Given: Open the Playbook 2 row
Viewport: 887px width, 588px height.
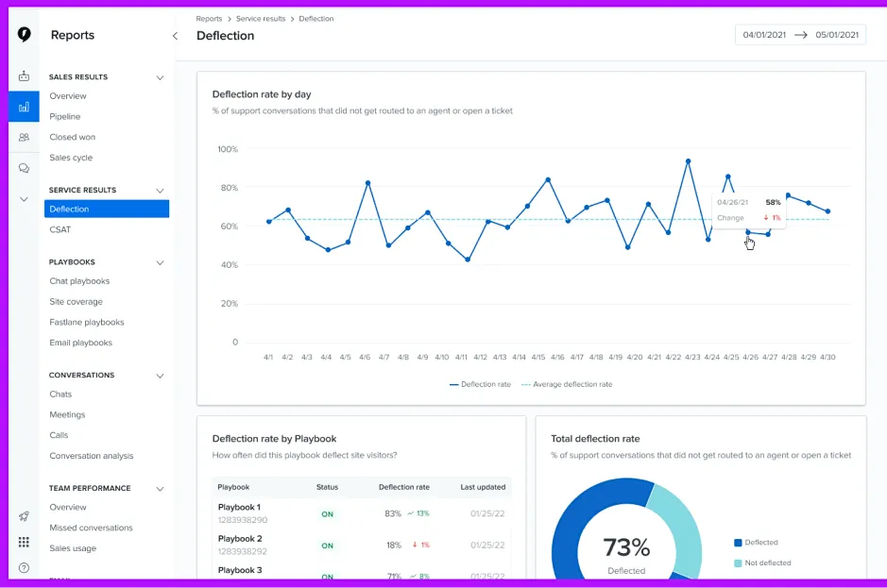Looking at the screenshot, I should point(362,545).
